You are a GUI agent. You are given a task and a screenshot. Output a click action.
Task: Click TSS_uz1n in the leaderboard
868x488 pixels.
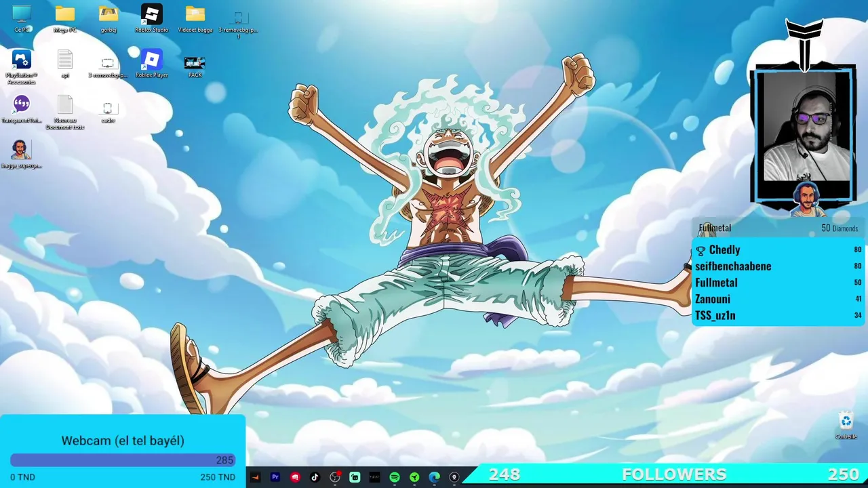(x=715, y=315)
